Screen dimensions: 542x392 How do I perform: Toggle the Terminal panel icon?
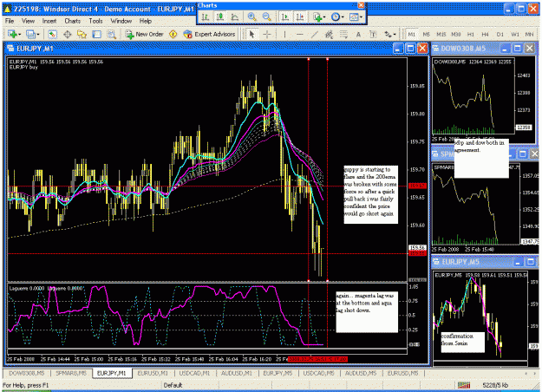(97, 34)
